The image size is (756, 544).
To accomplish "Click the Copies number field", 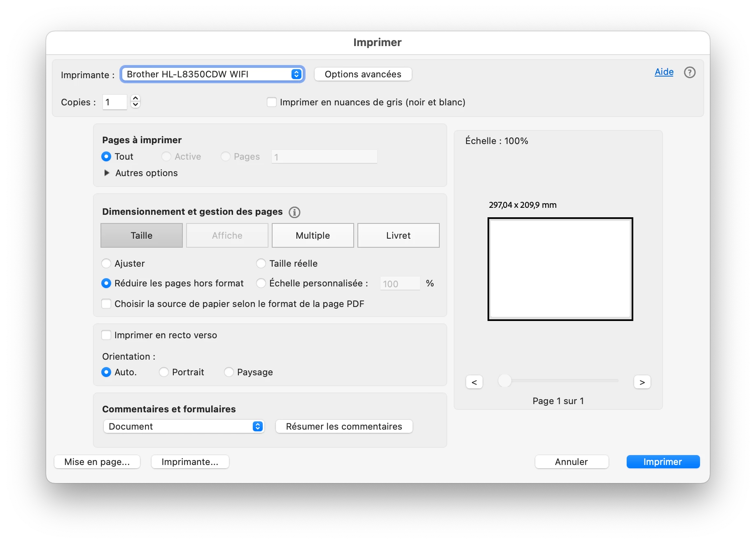I will tap(115, 102).
